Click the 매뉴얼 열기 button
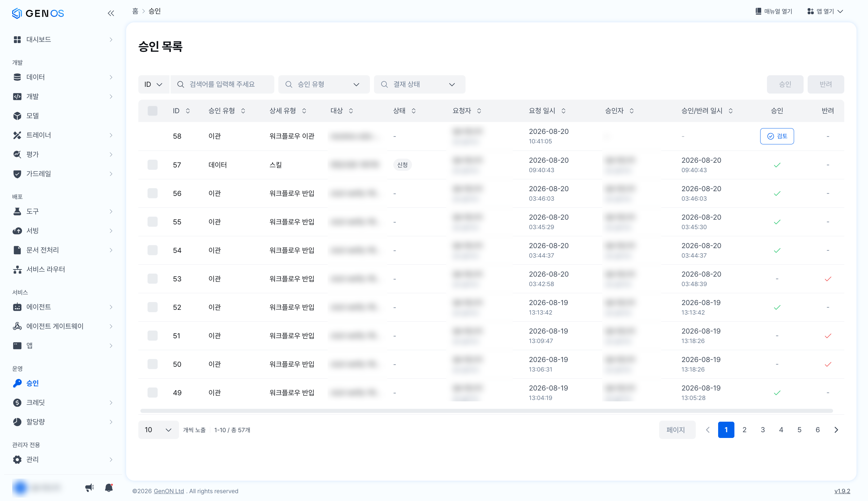868x501 pixels. tap(774, 11)
